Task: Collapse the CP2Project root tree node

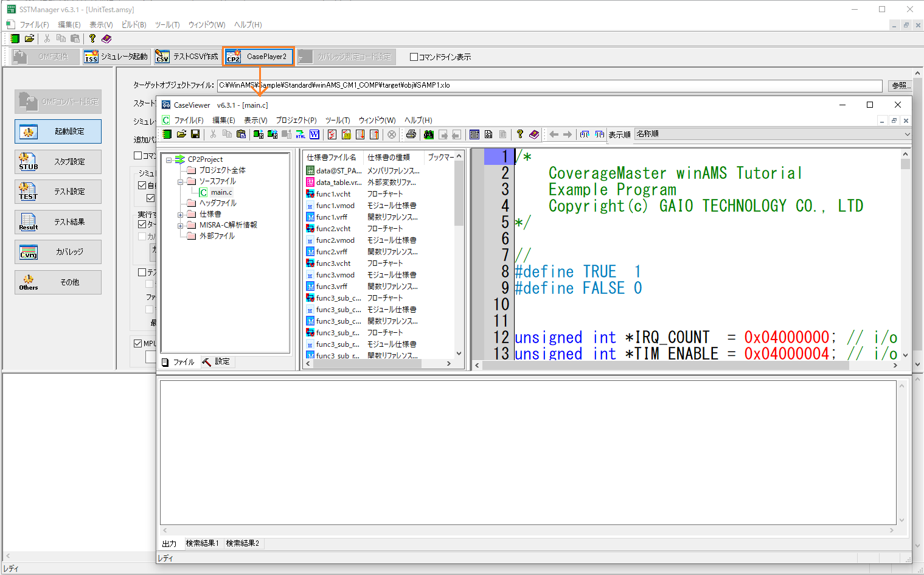Action: (x=169, y=160)
